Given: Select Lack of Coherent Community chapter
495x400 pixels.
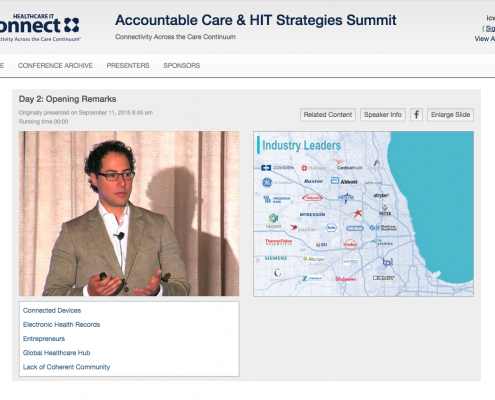Looking at the screenshot, I should (66, 367).
